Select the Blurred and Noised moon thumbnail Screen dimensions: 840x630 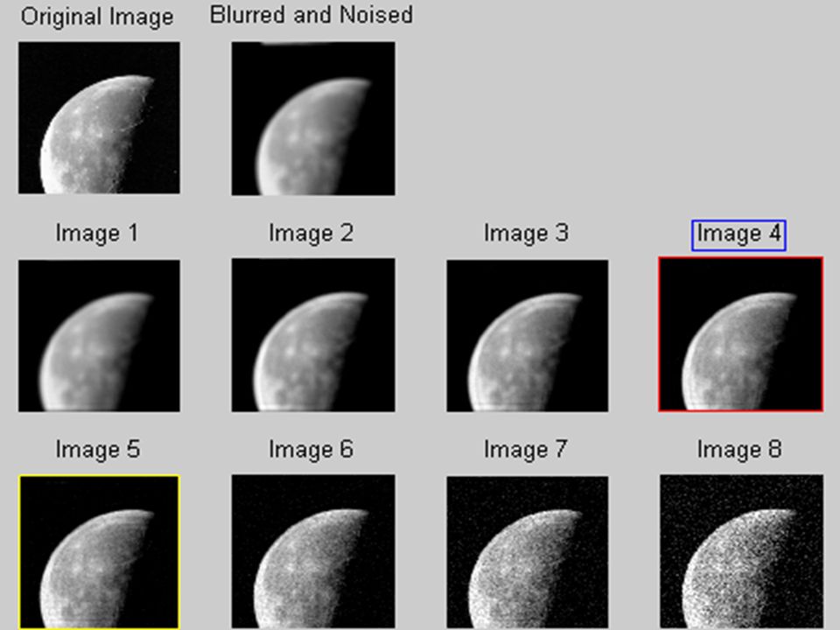tap(313, 118)
